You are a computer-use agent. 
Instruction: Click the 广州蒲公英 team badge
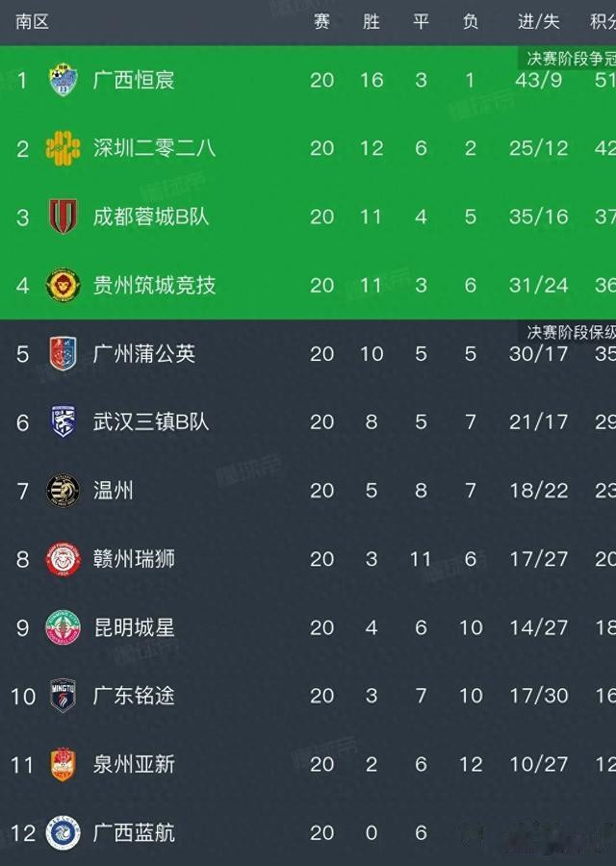(x=63, y=353)
